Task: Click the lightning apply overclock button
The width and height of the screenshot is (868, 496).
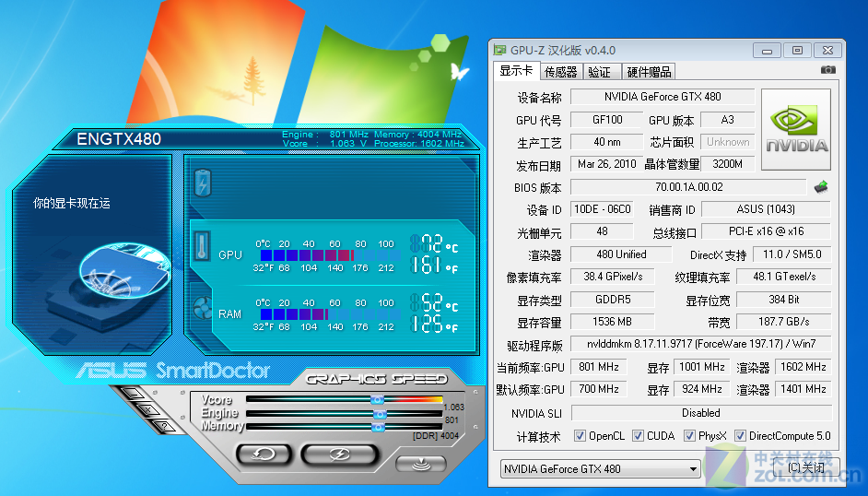Action: point(339,454)
